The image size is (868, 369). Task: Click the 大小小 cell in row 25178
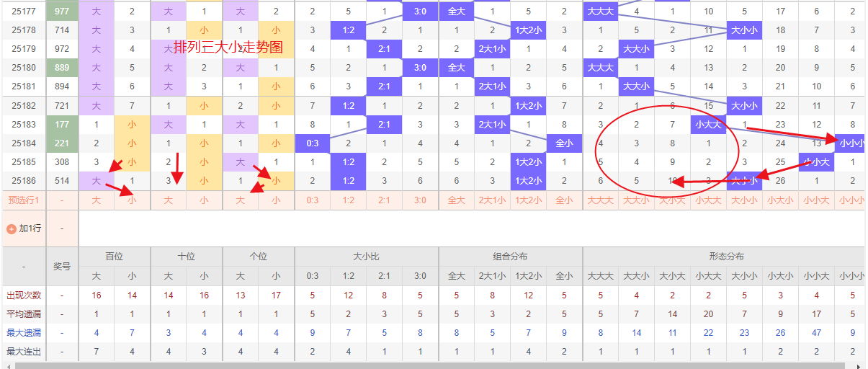[x=745, y=30]
